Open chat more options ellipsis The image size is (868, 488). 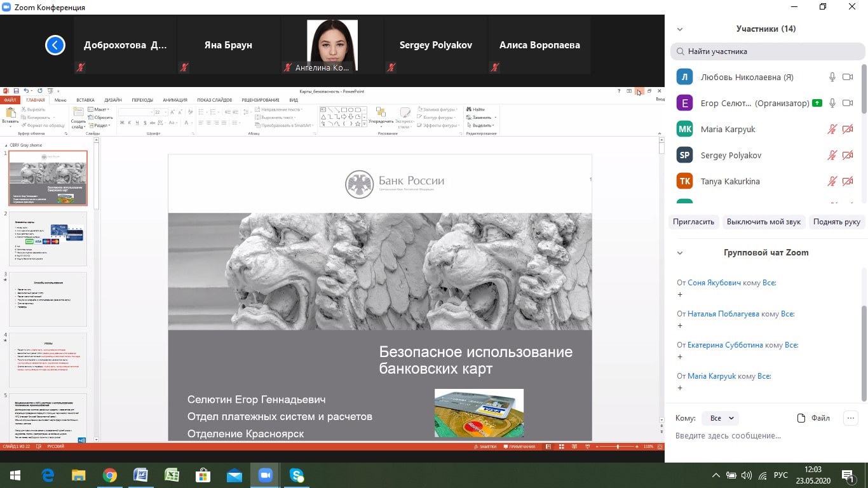click(x=850, y=418)
